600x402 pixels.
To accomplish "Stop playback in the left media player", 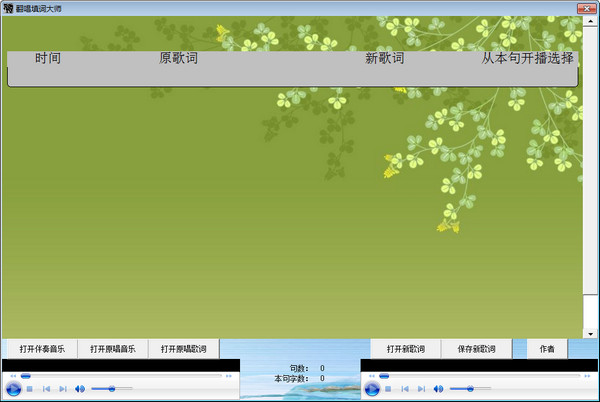I will point(30,388).
